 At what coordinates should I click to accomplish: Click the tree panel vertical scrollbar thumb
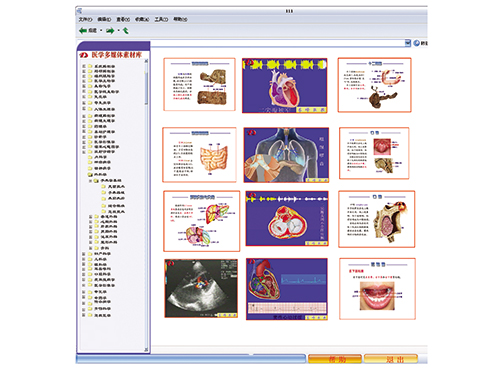tap(146, 88)
